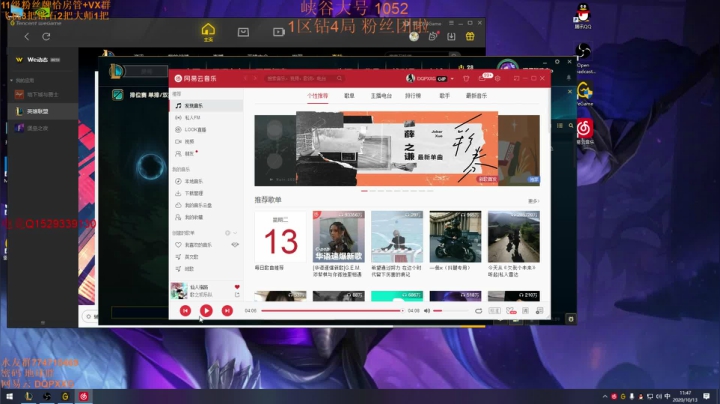Open NetEase Music taskbar icon
Viewport: 720px width, 404px height.
click(84, 396)
